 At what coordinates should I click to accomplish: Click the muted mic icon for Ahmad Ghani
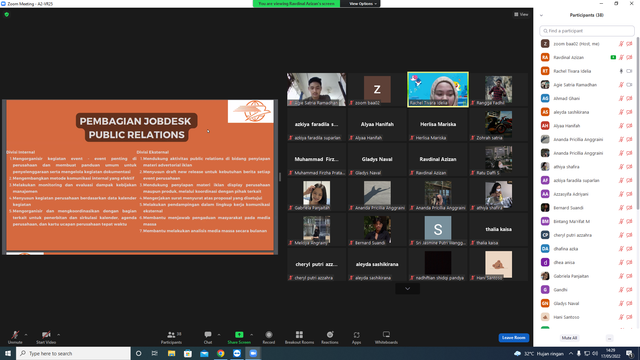(x=621, y=98)
